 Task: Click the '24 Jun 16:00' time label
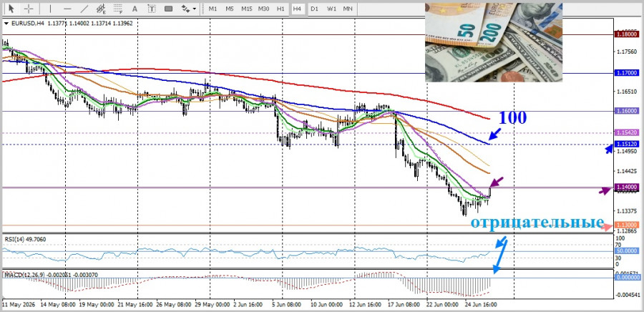point(482,305)
